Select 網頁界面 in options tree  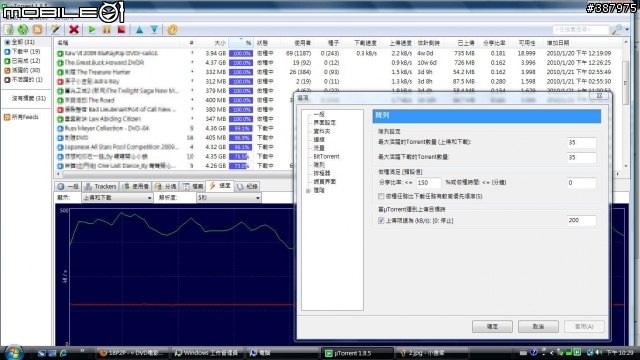[324, 182]
